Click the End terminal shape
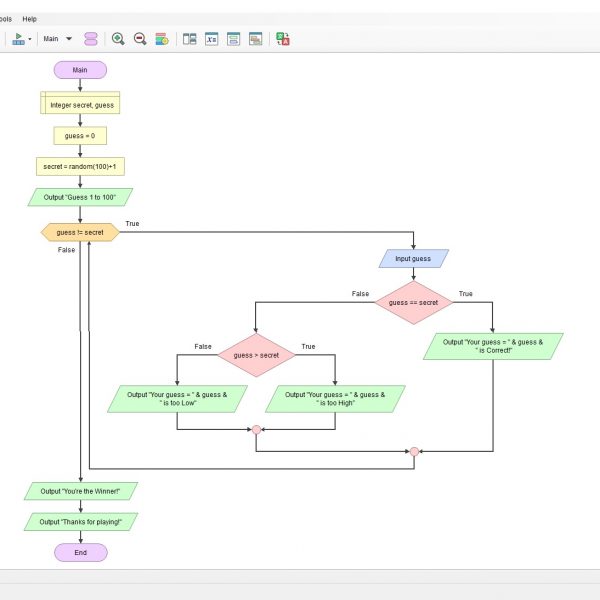This screenshot has height=600, width=600. point(80,552)
